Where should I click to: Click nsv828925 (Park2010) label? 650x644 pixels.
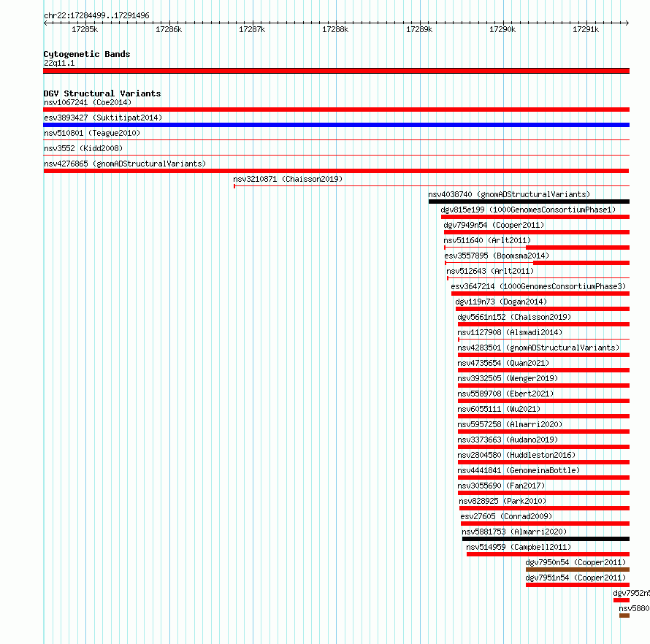coord(502,501)
